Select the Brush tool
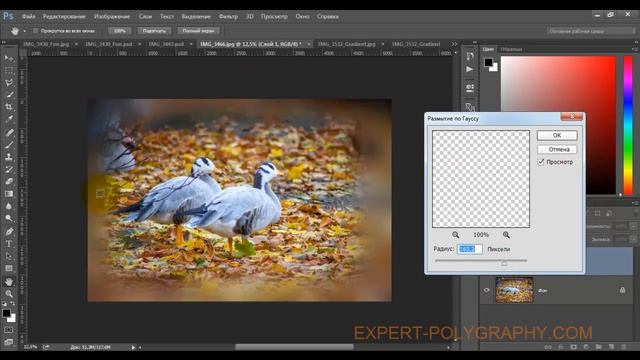 coord(9,144)
